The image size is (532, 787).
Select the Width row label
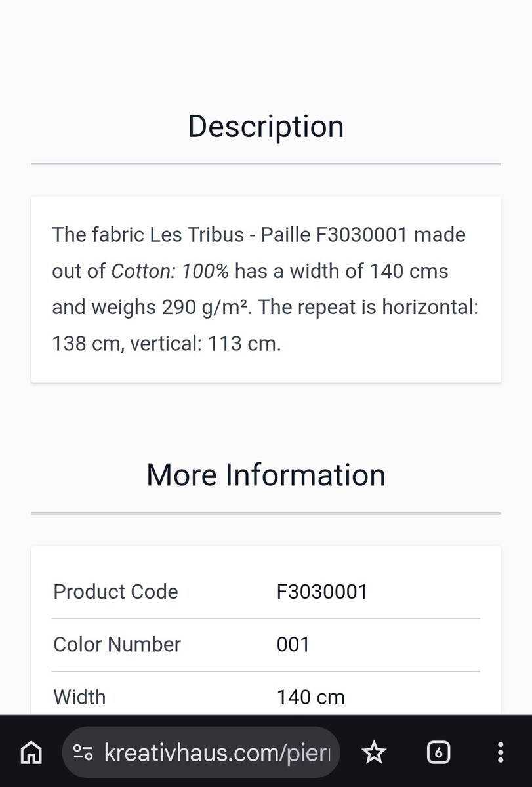coord(79,696)
